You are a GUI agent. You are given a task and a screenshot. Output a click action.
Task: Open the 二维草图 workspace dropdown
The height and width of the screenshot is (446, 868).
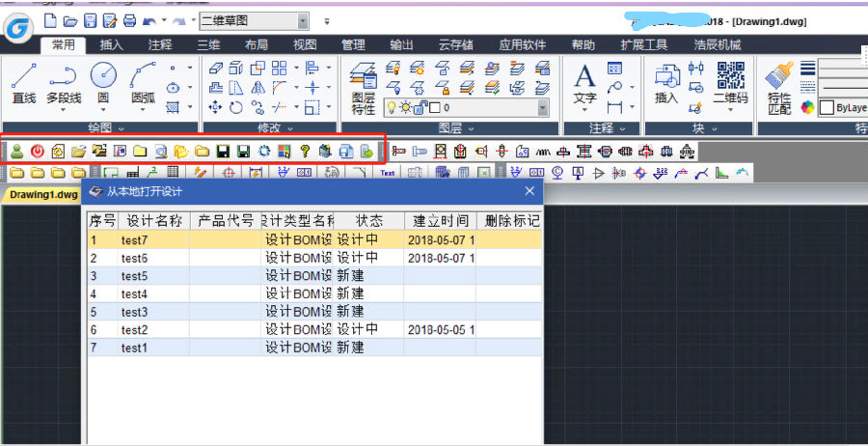tap(303, 20)
